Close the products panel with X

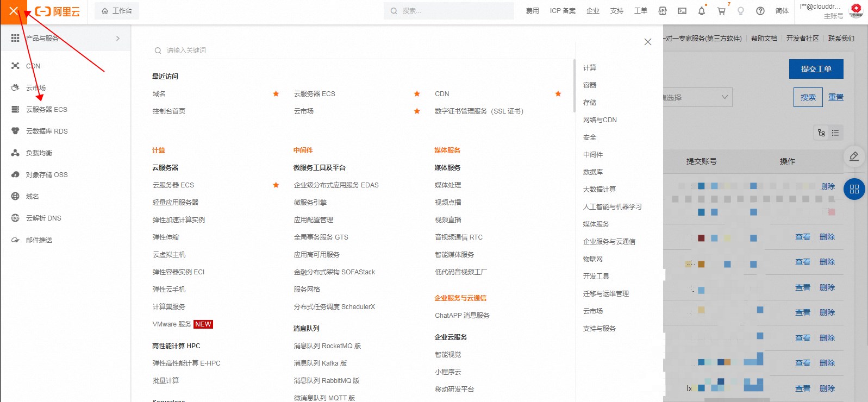coord(648,42)
